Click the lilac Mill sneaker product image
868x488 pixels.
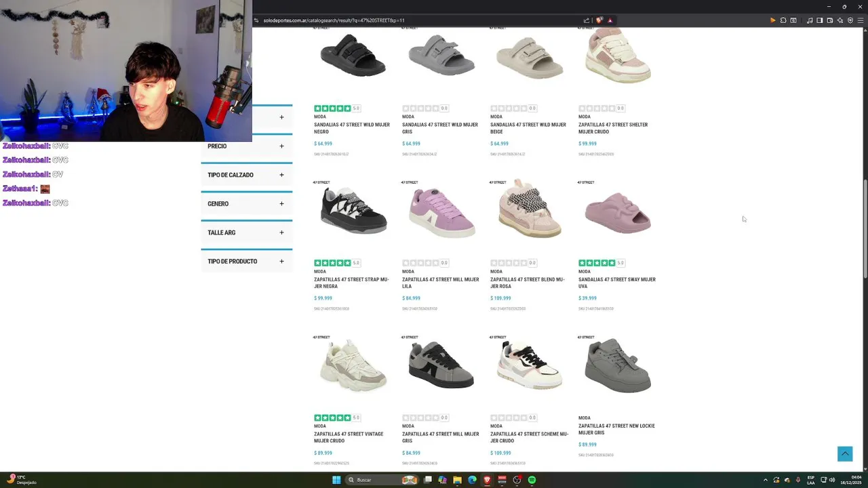(x=441, y=212)
